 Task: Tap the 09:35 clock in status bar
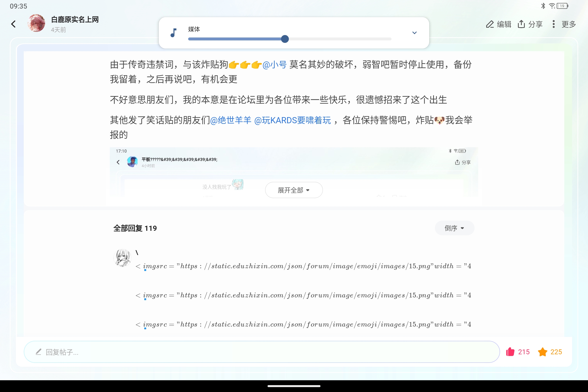click(18, 6)
